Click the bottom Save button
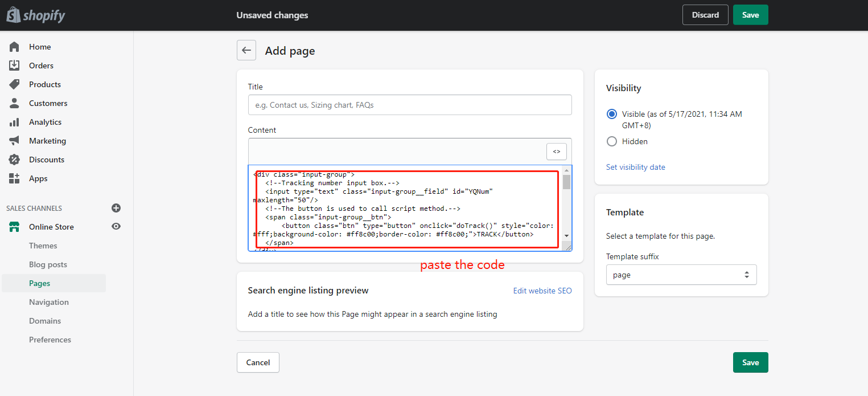The width and height of the screenshot is (868, 396). 750,362
